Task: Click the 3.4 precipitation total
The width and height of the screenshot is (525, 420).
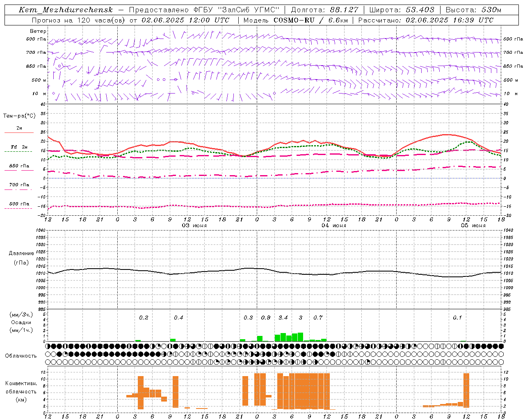Action: click(283, 317)
